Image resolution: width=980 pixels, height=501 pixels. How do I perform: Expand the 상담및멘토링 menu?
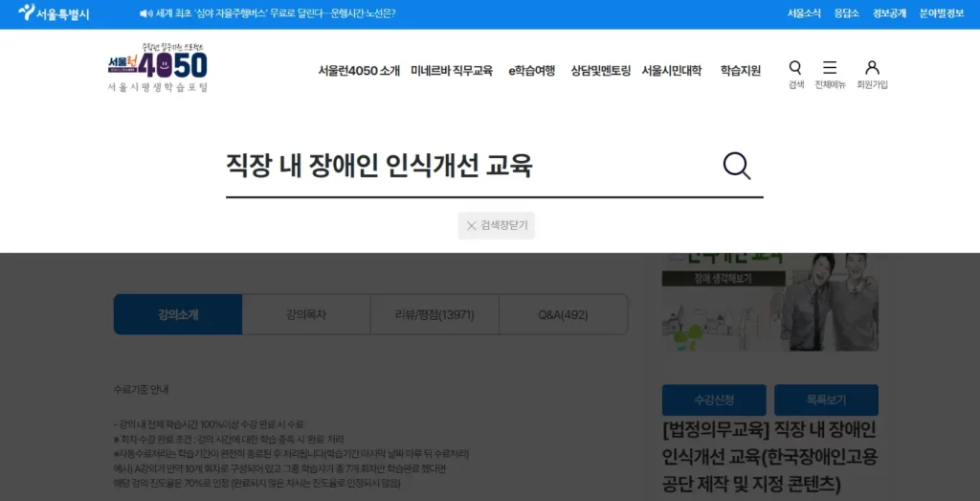[600, 71]
